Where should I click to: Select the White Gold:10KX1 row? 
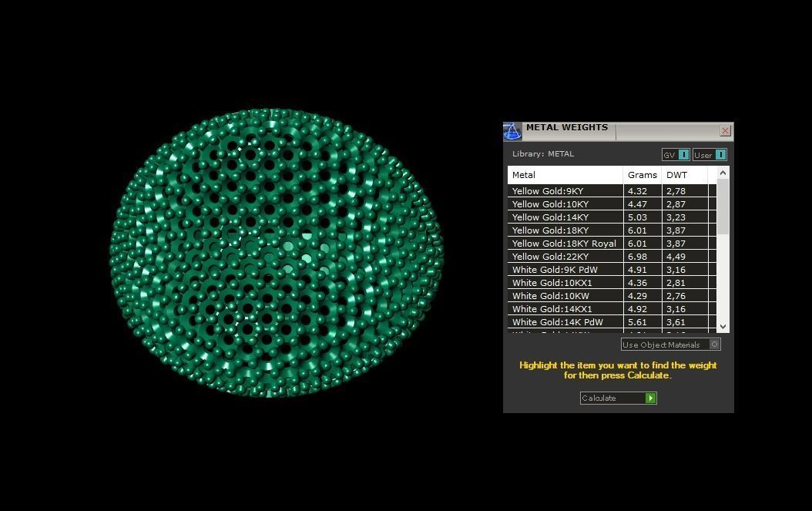(x=612, y=283)
